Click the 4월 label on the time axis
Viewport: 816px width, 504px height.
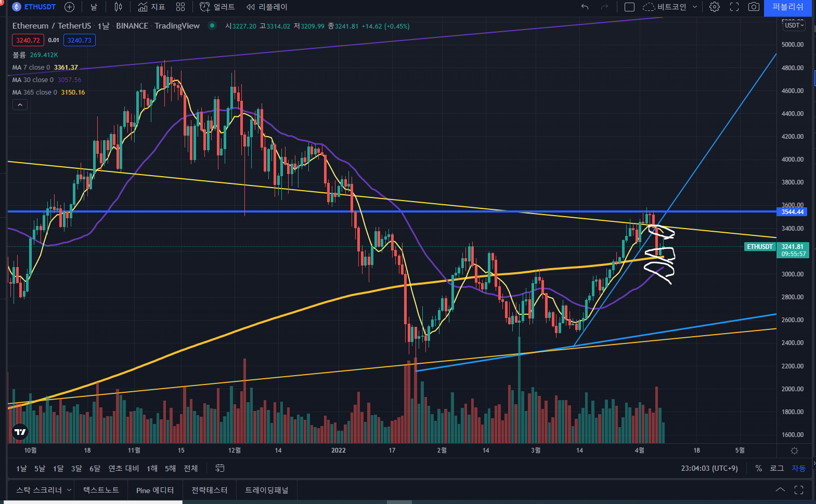(x=640, y=450)
